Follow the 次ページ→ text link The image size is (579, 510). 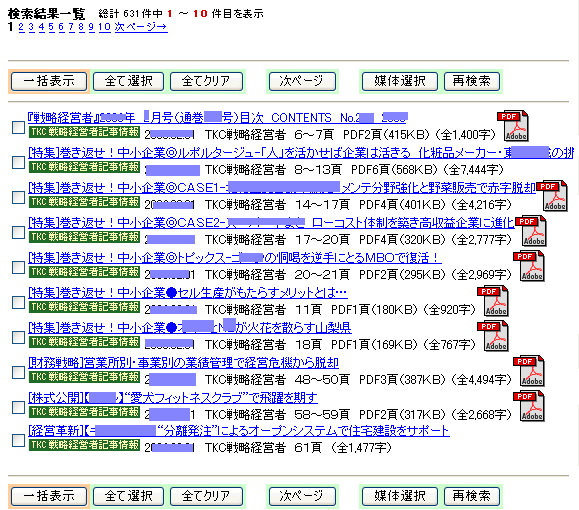[x=141, y=27]
